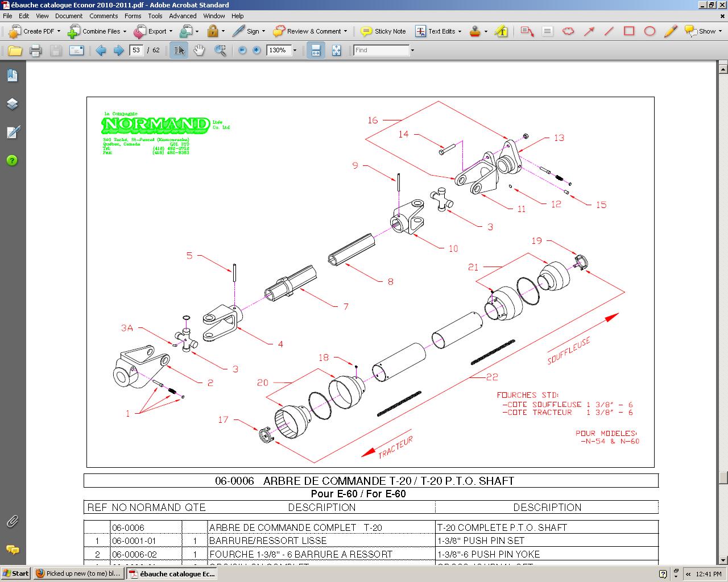
Task: Select the Cloud annotation tool
Action: [x=568, y=31]
